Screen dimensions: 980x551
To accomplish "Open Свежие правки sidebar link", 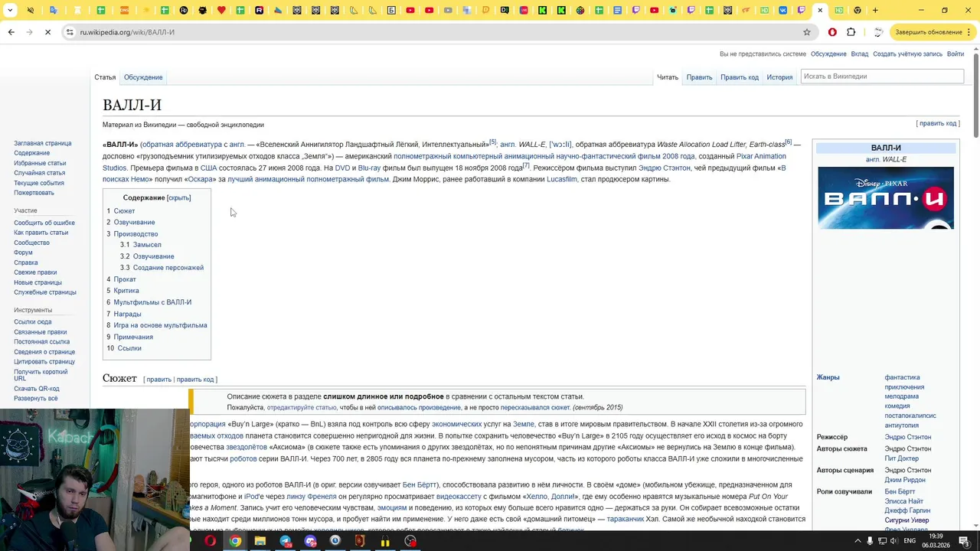I will tap(35, 272).
